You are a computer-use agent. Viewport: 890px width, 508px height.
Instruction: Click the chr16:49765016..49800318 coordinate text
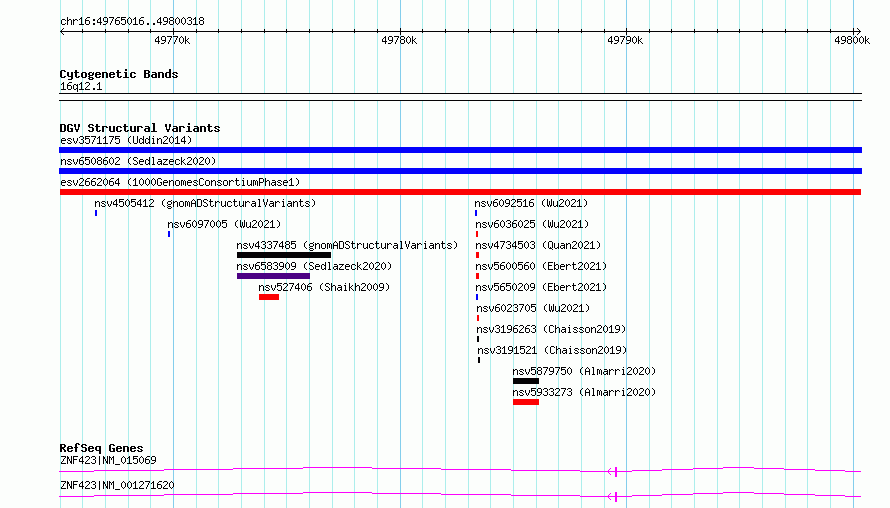132,22
